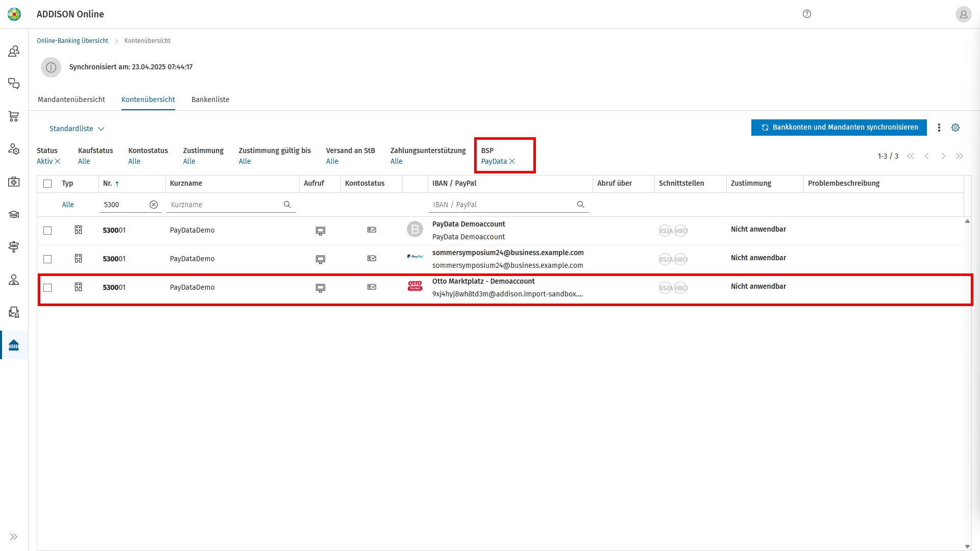Expand the sidebar with double-chevron icon

click(14, 537)
